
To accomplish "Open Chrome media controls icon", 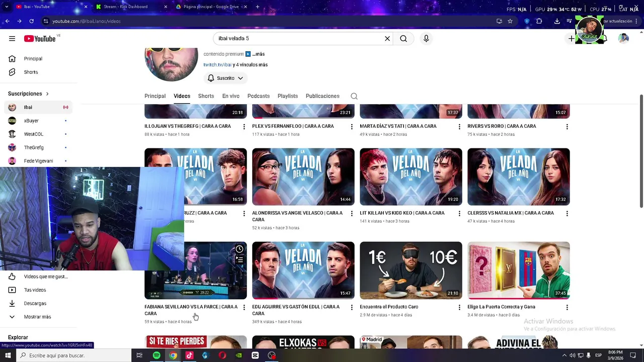I will point(569,21).
